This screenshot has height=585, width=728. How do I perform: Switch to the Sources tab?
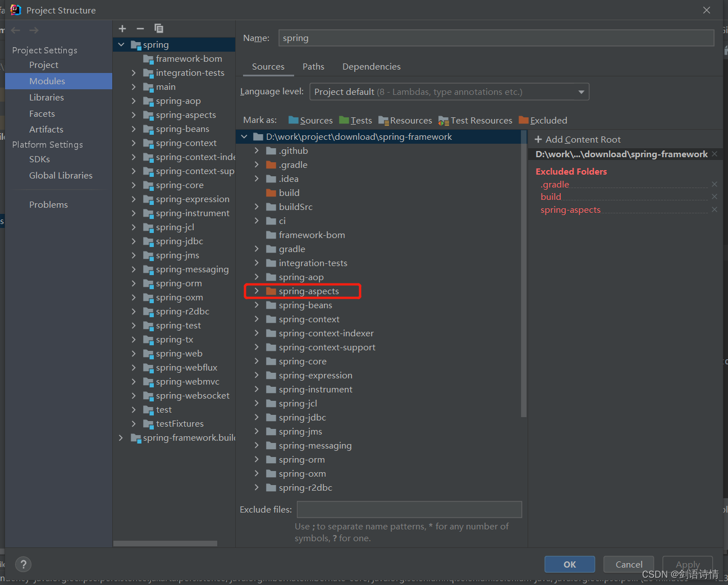click(268, 66)
